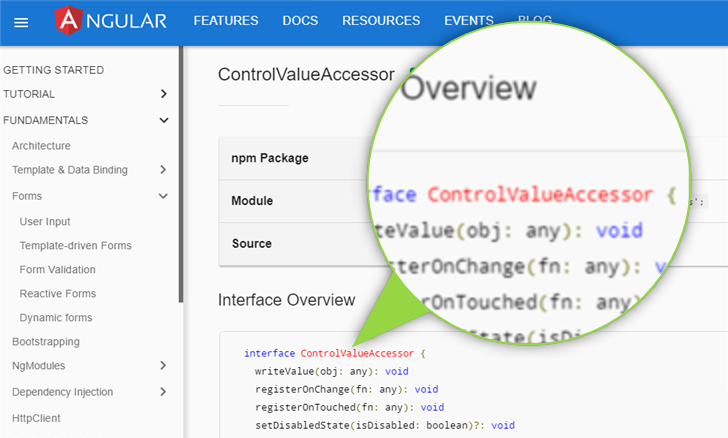Click red ControlValueAccessor in code block

tap(357, 353)
